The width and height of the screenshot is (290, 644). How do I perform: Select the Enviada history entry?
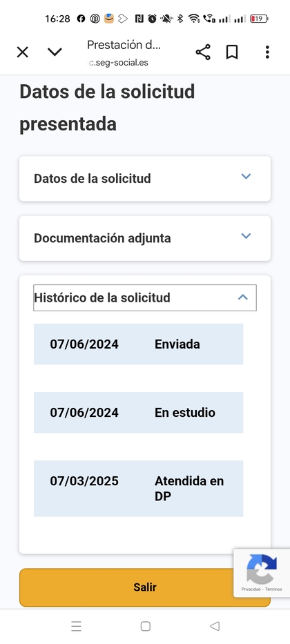coord(138,344)
